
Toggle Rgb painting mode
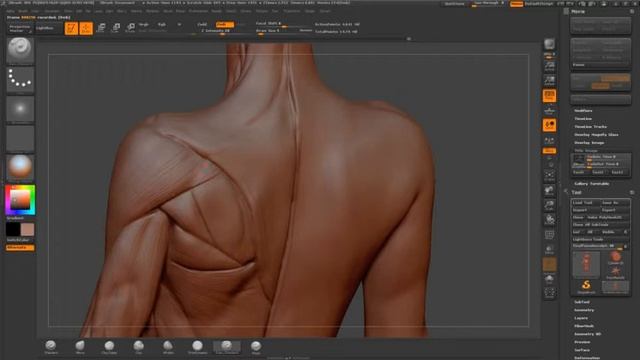[162, 24]
